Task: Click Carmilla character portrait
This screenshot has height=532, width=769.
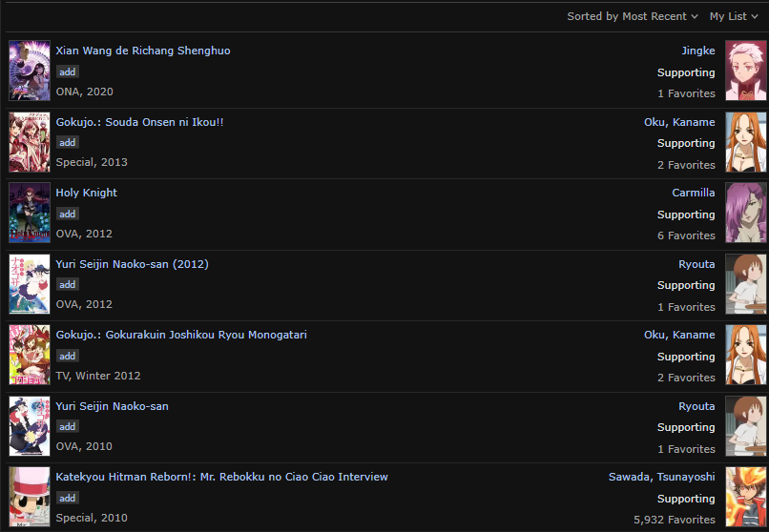Action: click(x=745, y=213)
